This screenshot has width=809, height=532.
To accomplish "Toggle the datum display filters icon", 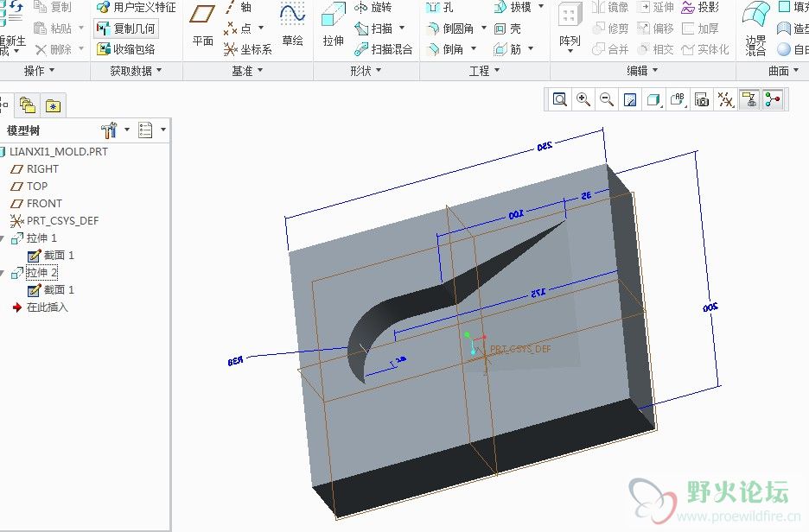I will pos(725,99).
